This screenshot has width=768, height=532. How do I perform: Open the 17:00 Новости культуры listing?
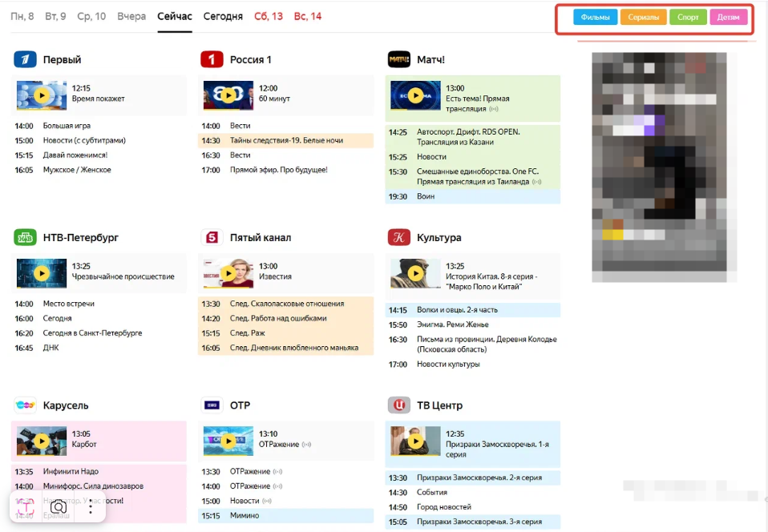tap(473, 364)
